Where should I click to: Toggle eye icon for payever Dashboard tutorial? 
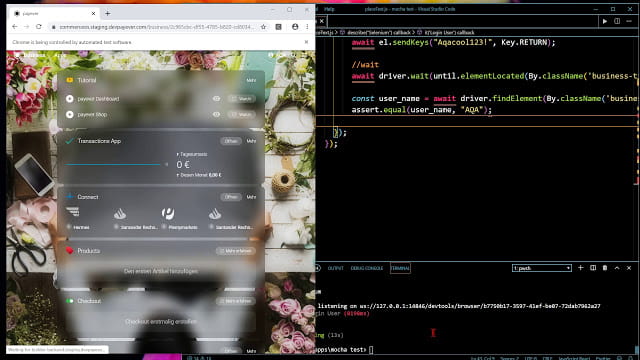[x=216, y=98]
